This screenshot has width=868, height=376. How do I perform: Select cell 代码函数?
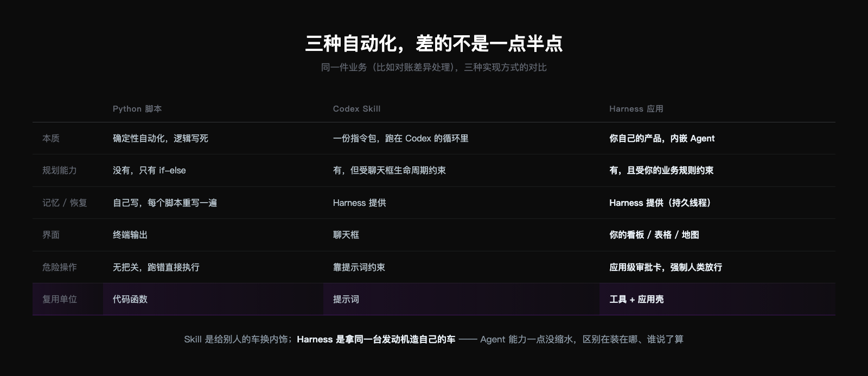(130, 299)
